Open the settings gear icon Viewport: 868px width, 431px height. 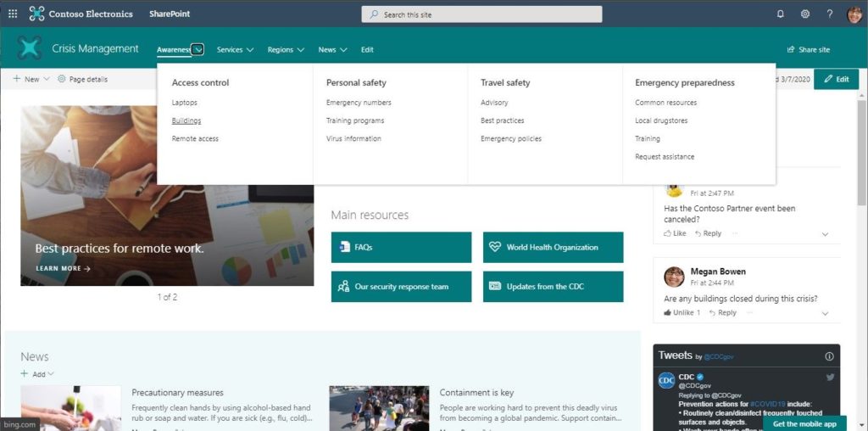tap(805, 14)
